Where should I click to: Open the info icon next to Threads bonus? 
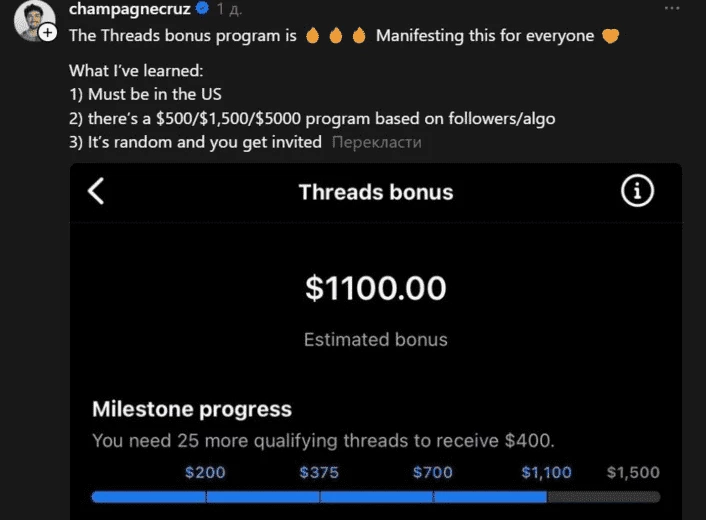pyautogui.click(x=637, y=191)
